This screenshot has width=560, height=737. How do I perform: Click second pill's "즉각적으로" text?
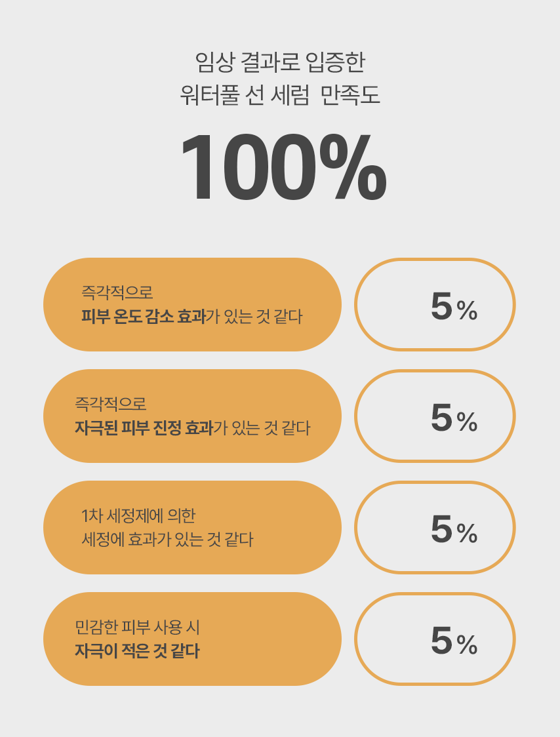point(111,403)
